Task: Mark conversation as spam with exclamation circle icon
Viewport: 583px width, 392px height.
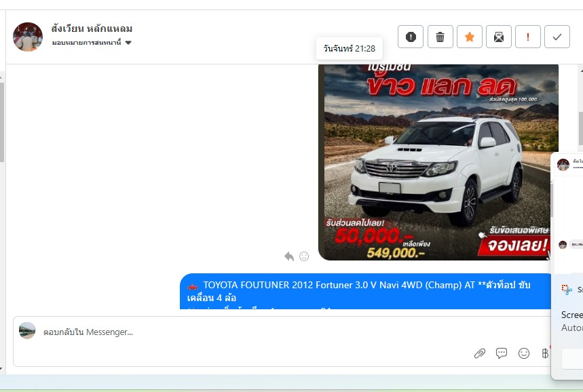Action: click(x=411, y=37)
